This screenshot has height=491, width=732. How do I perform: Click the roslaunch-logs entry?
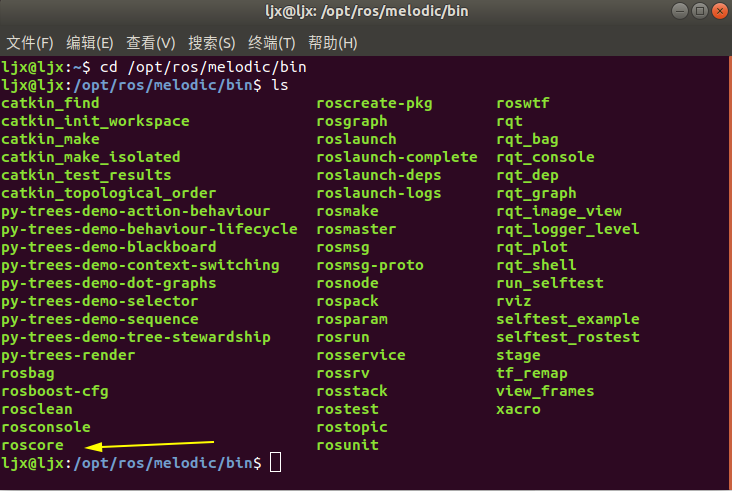[379, 193]
